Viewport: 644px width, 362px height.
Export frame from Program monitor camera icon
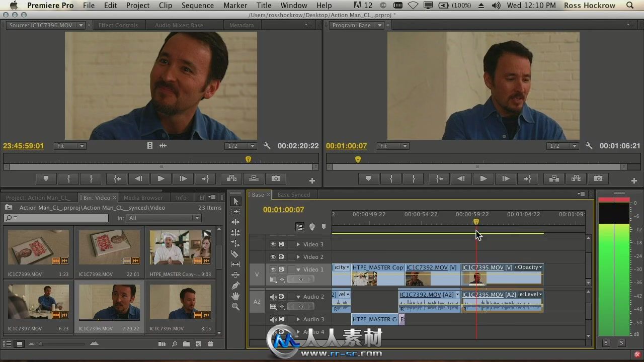pyautogui.click(x=598, y=178)
